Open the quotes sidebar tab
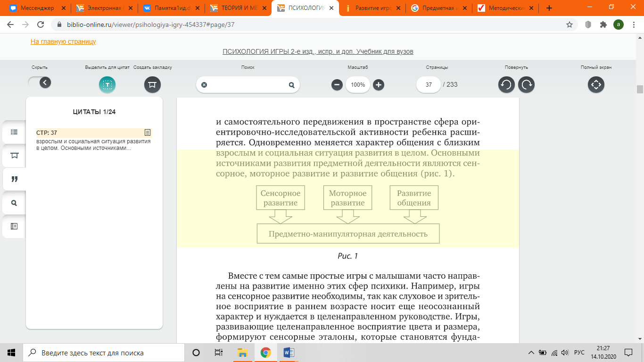The height and width of the screenshot is (362, 644). (x=14, y=179)
